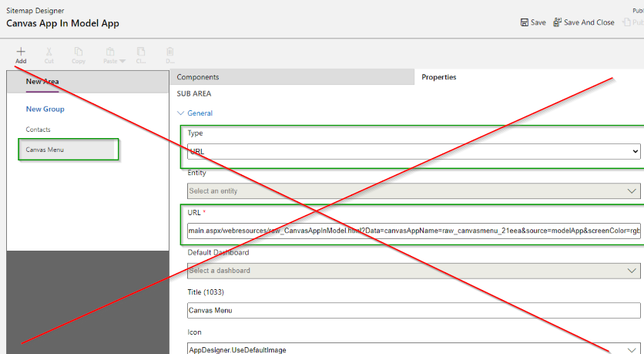Screen dimensions: 644x354
Task: Click the Cut scissors icon
Action: (49, 52)
